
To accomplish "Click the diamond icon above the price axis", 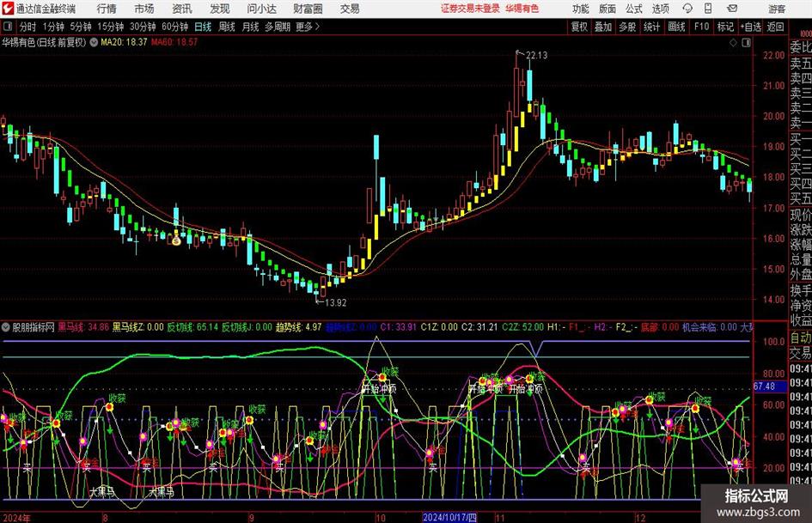I will [x=733, y=42].
